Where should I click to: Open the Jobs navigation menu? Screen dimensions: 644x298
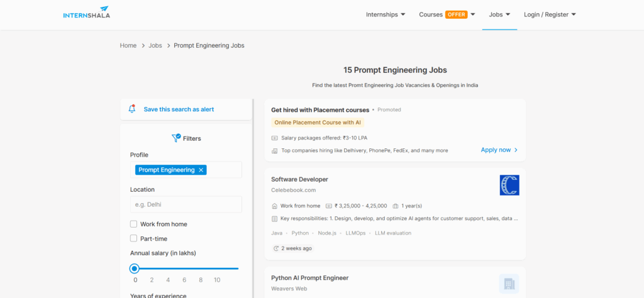point(499,14)
